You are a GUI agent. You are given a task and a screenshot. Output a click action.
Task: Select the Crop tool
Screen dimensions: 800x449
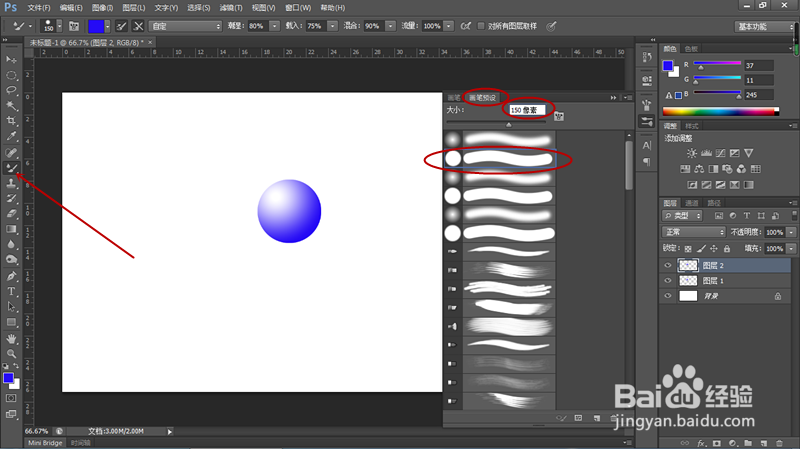[x=11, y=121]
